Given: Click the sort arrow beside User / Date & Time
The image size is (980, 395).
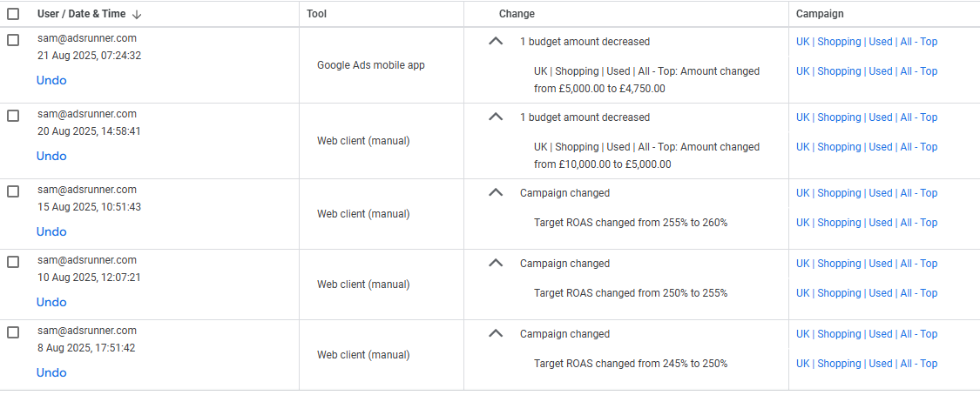Looking at the screenshot, I should pos(137,14).
